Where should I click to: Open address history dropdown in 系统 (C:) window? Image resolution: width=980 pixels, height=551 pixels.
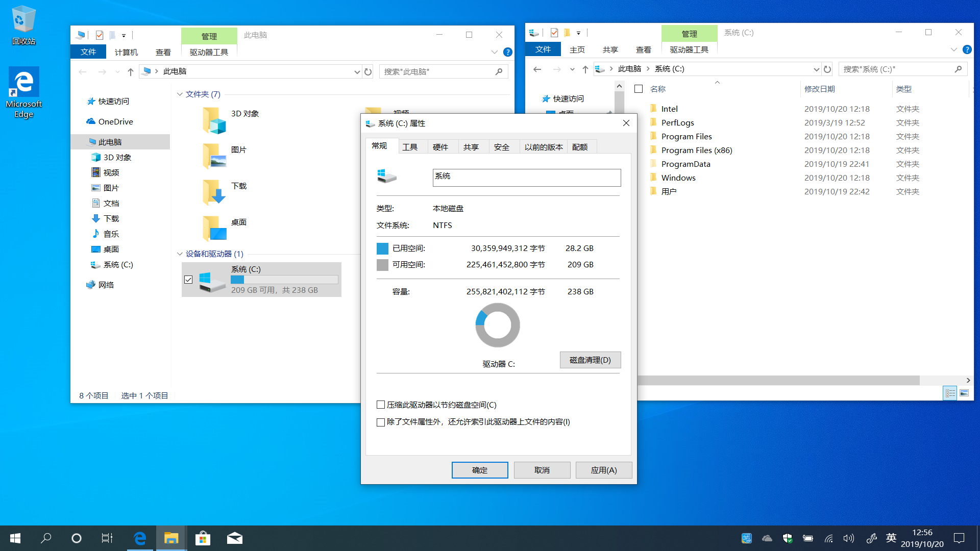coord(816,69)
